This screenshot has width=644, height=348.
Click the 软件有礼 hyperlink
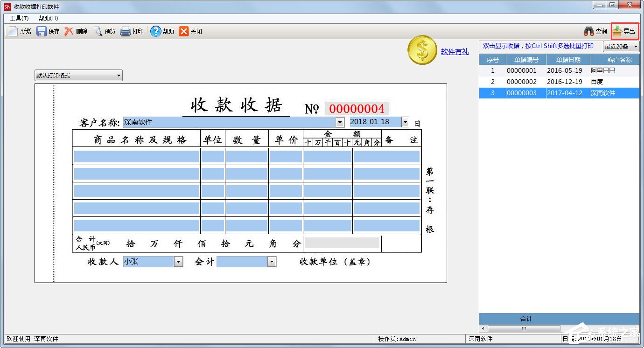(455, 52)
